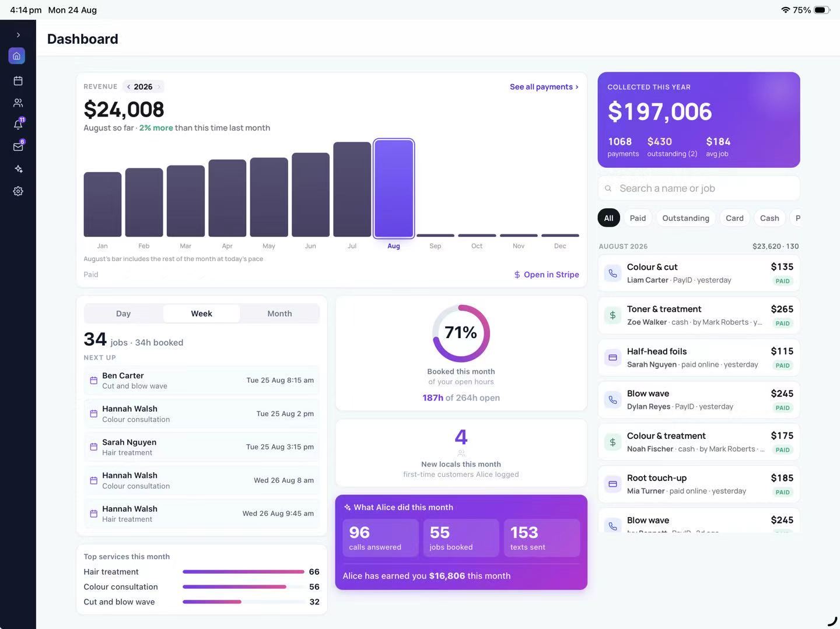Filter payments by Card
840x629 pixels.
734,218
